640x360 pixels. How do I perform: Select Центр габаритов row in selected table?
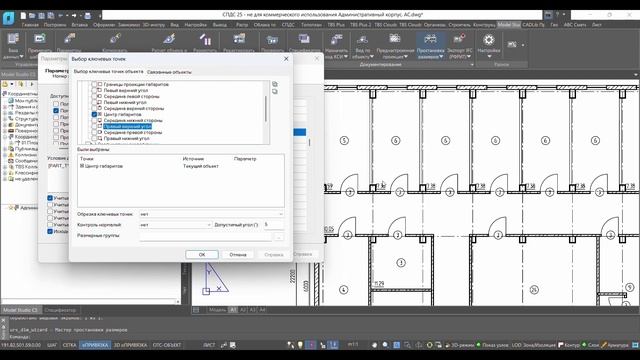pos(180,166)
